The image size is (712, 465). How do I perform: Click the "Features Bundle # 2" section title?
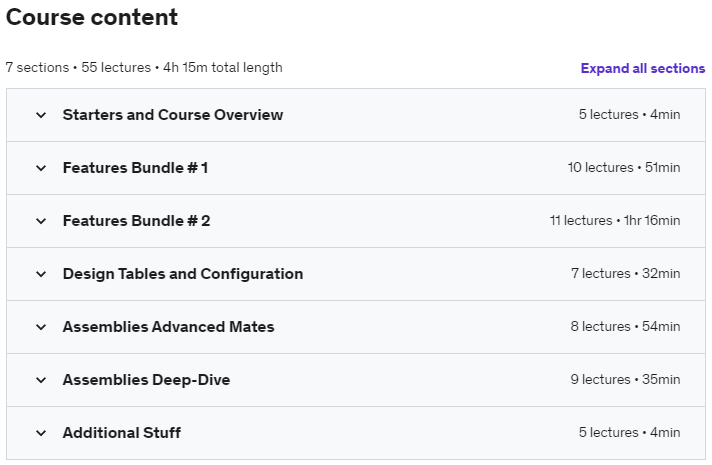point(136,221)
